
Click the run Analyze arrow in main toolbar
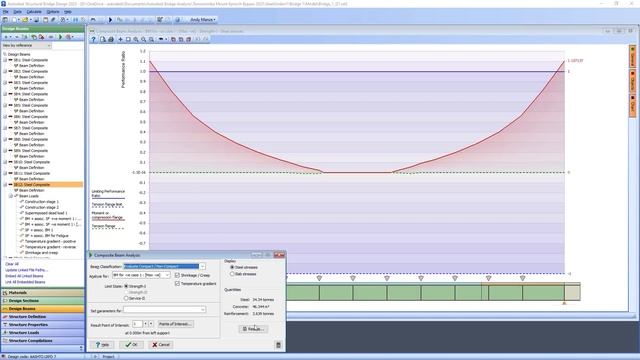pyautogui.click(x=110, y=20)
